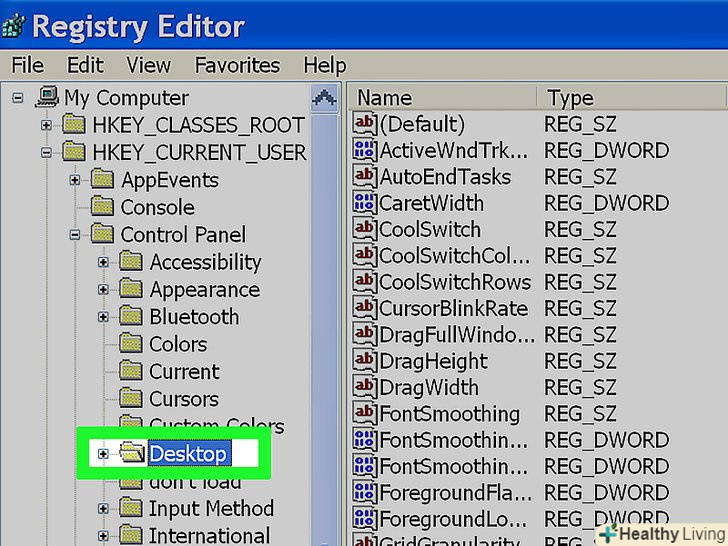This screenshot has height=546, width=728.
Task: Click the tree scrollbar up arrow
Action: click(x=324, y=98)
